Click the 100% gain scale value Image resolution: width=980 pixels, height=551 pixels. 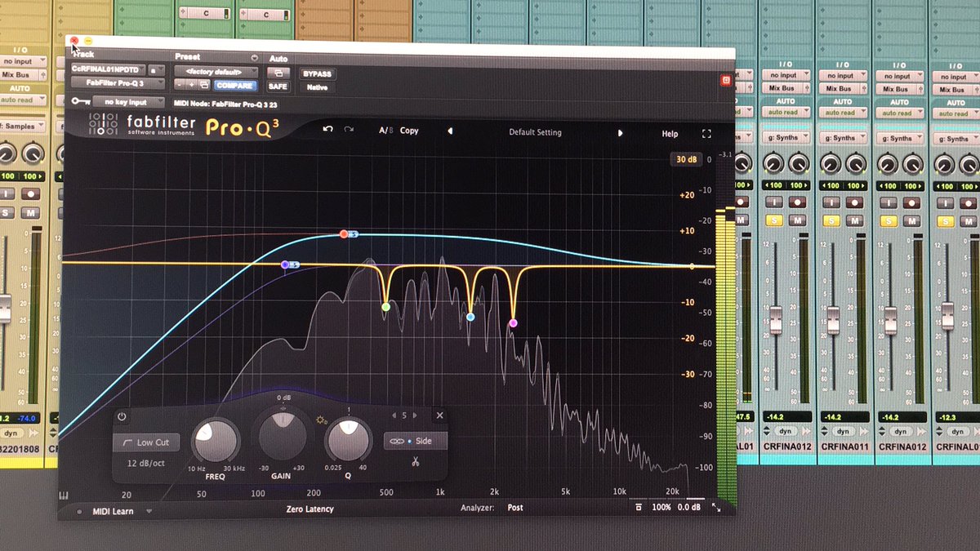coord(661,508)
